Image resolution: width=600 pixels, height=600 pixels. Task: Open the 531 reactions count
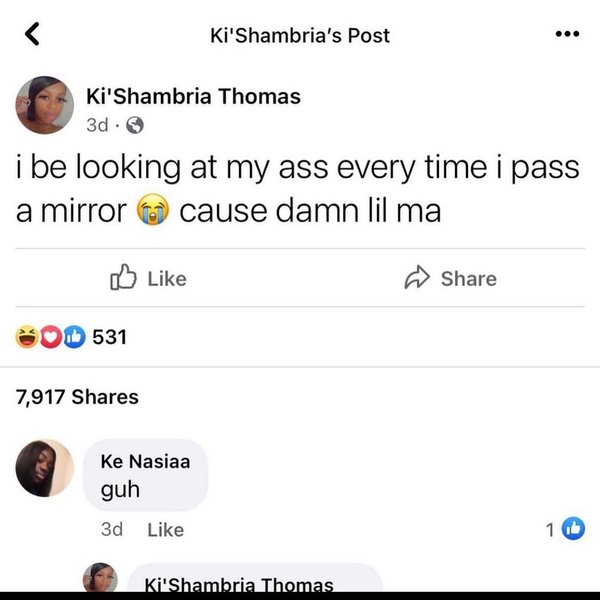(x=109, y=337)
